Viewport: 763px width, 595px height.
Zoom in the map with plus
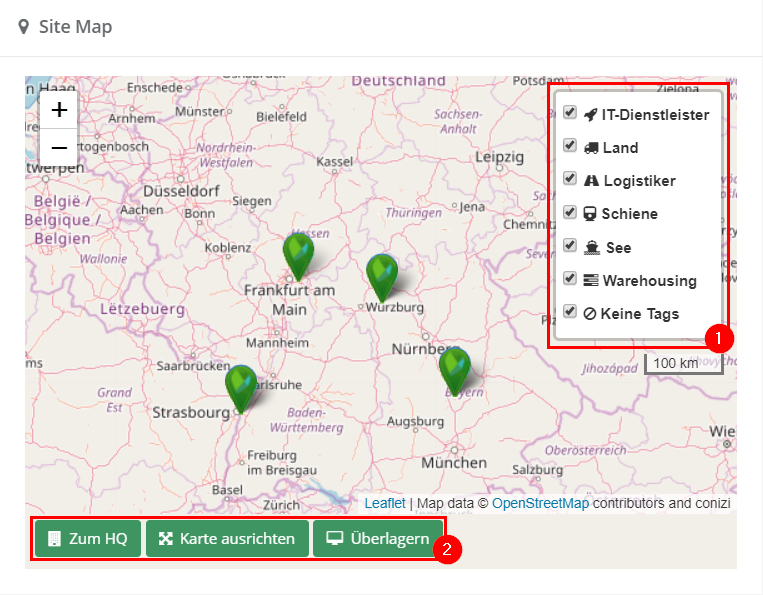pos(59,110)
